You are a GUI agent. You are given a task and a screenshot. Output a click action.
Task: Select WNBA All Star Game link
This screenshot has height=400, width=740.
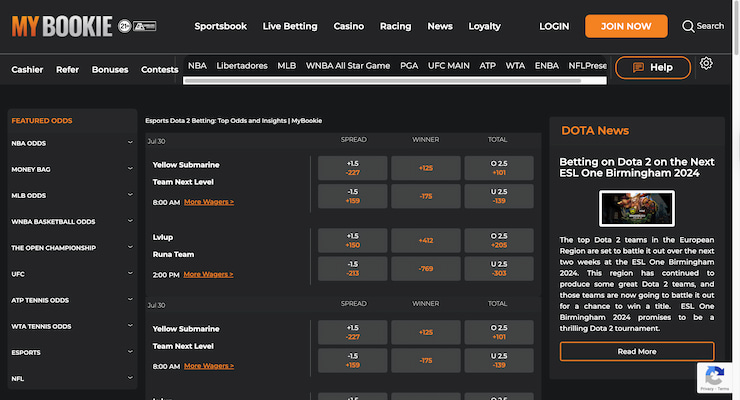348,66
